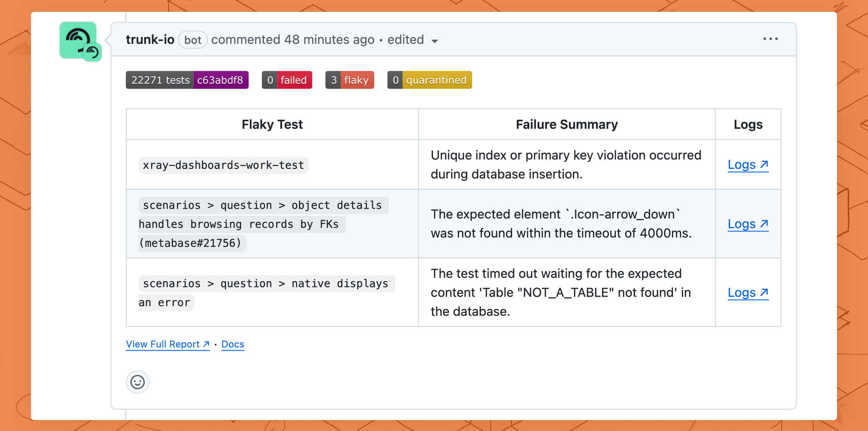
Task: Click the smiley reaction icon
Action: [x=137, y=382]
